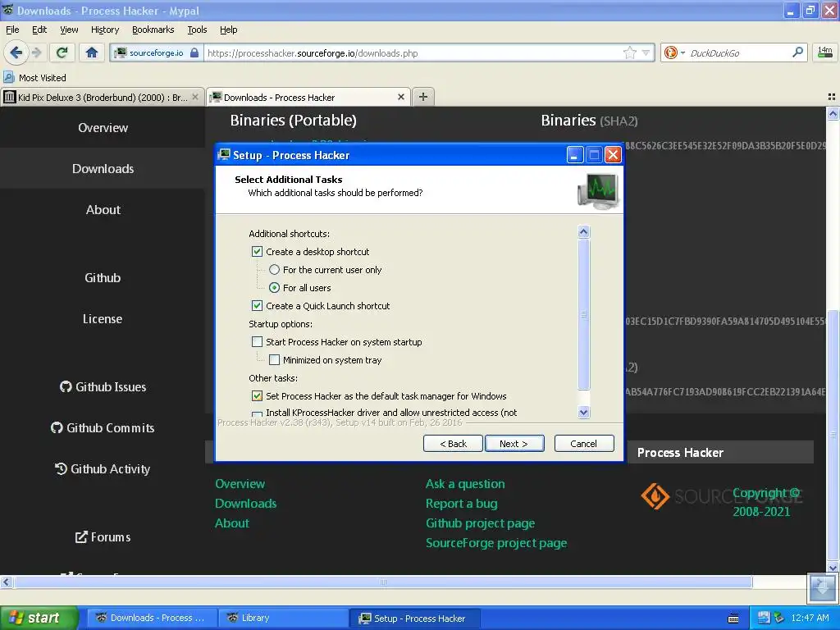Screen dimensions: 840x630
Task: Click the network tray icon near clock
Action: (764, 618)
